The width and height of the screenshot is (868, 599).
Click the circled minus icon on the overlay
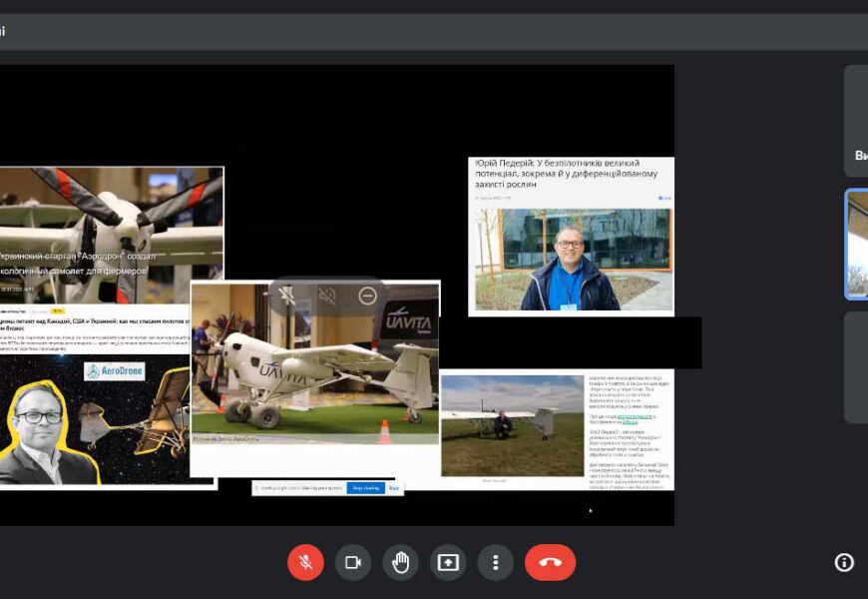[x=367, y=296]
